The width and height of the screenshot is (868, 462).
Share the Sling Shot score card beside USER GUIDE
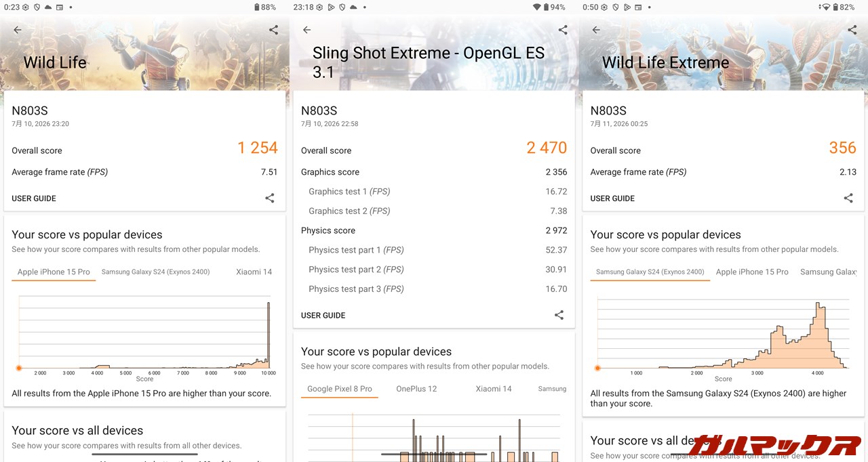[x=559, y=315]
